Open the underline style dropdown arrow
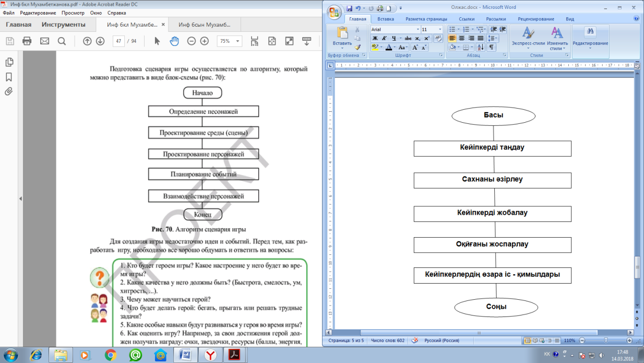The image size is (644, 363). point(400,38)
